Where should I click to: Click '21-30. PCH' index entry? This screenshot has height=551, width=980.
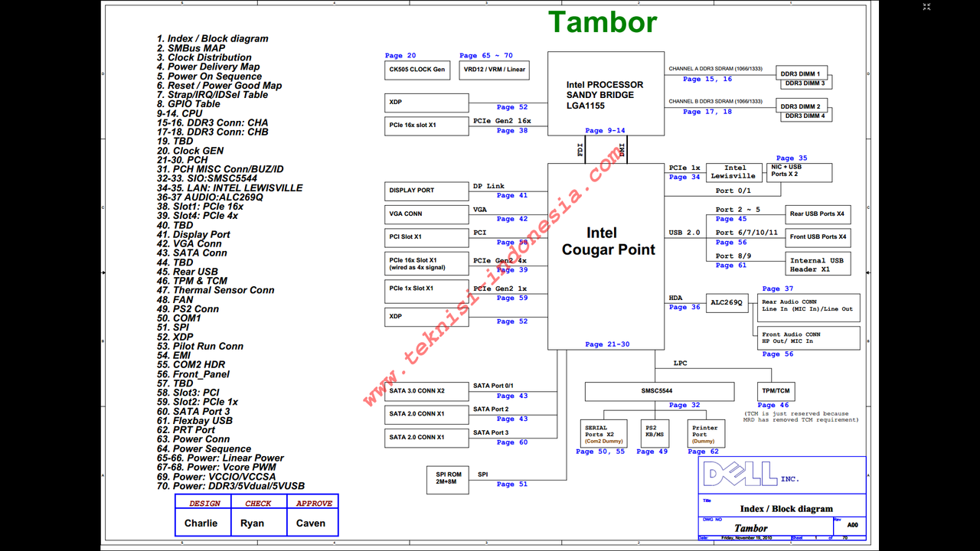pyautogui.click(x=182, y=160)
